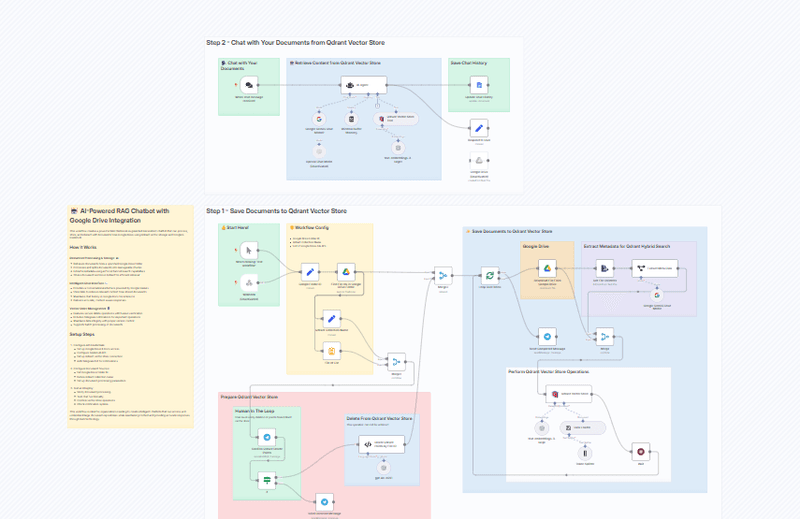Select the Google Docs update chat history node

coord(479,85)
